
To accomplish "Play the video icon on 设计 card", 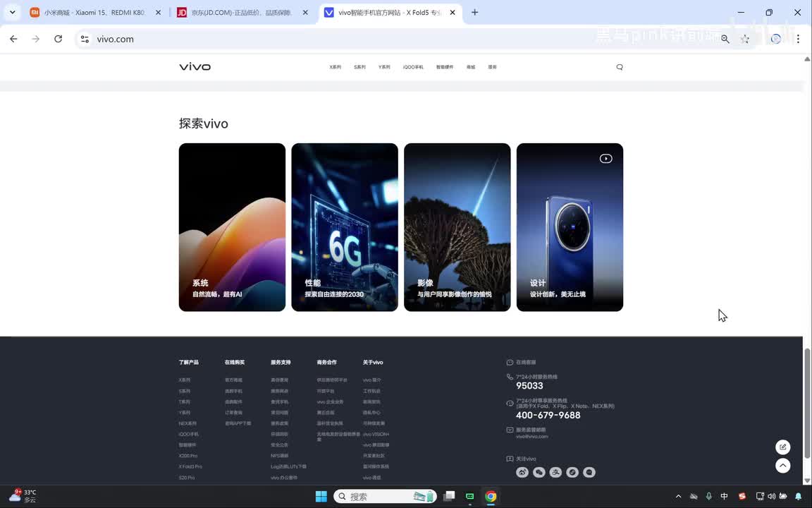I will 606,159.
